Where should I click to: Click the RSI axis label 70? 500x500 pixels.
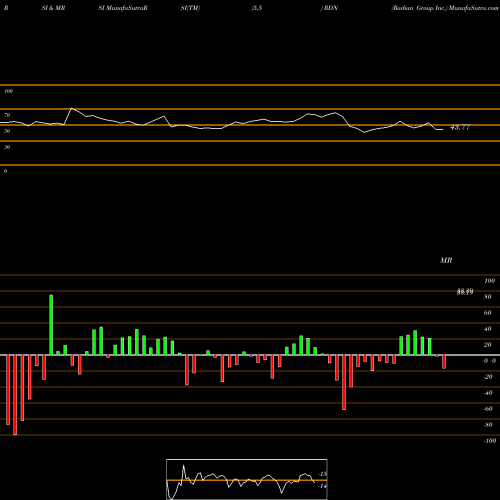7,115
